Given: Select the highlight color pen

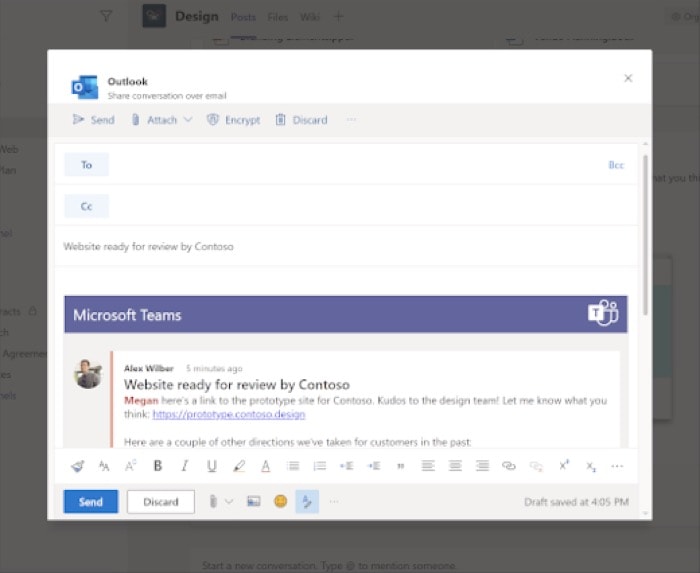Looking at the screenshot, I should (239, 466).
